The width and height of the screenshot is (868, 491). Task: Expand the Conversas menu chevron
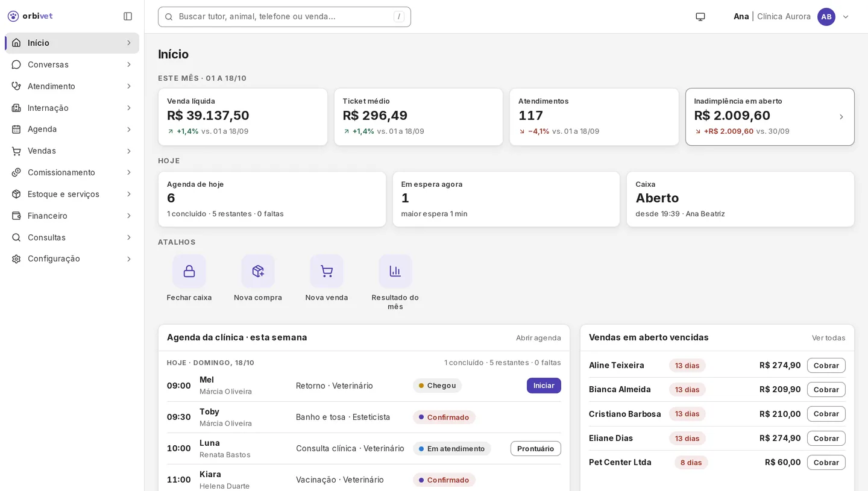129,64
